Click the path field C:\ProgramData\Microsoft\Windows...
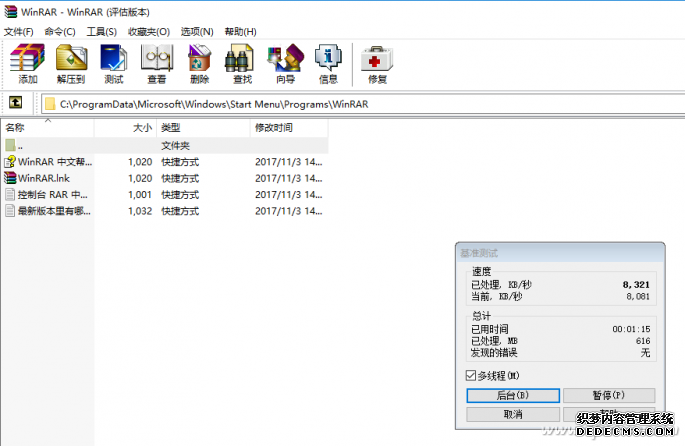The height and width of the screenshot is (446, 685). coord(363,104)
